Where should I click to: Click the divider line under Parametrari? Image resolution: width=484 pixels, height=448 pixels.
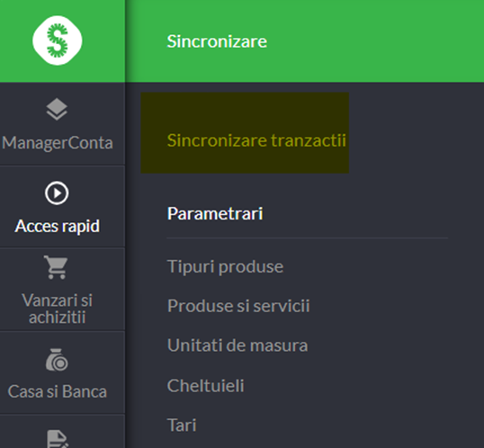pos(307,238)
